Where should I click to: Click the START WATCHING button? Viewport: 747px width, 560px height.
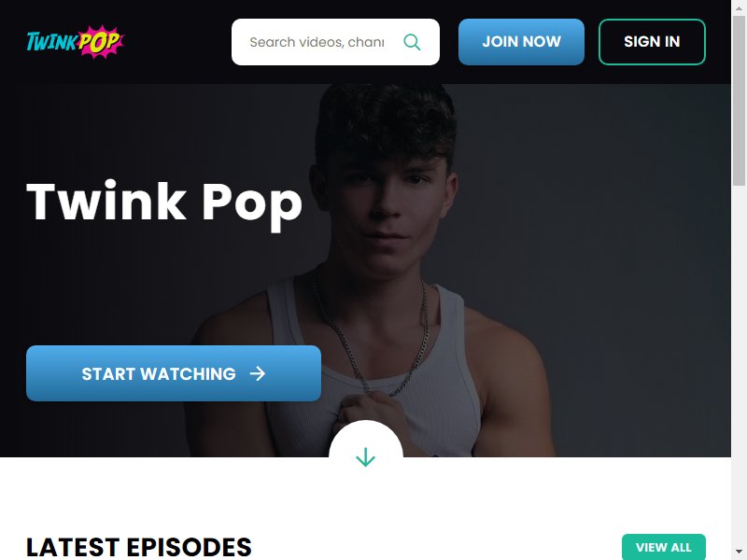pos(174,373)
